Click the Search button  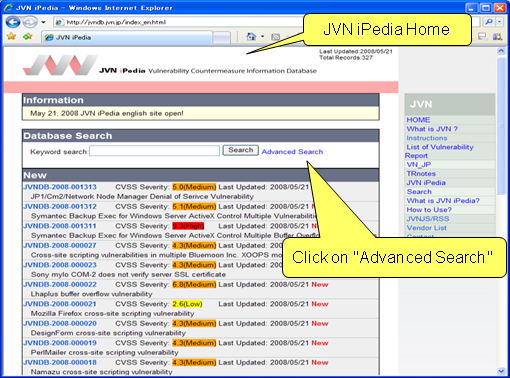[x=241, y=150]
